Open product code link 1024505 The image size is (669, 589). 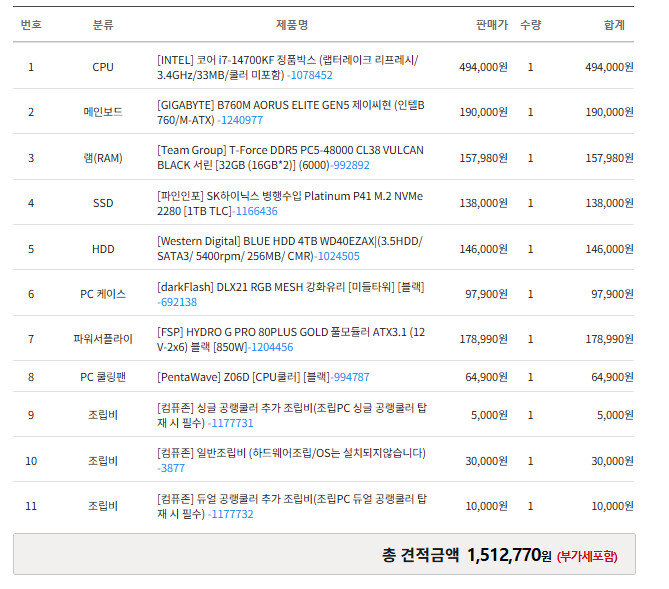coord(338,256)
